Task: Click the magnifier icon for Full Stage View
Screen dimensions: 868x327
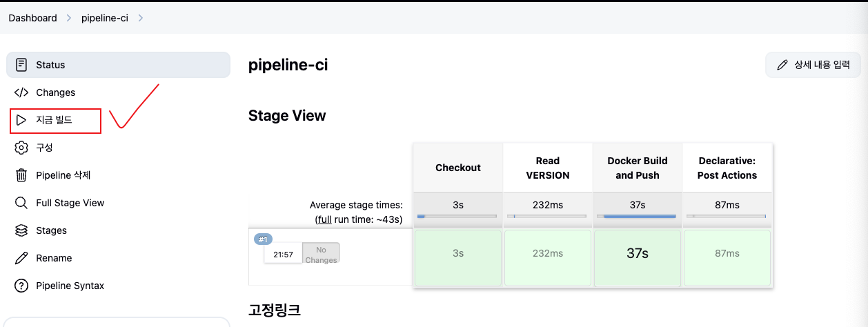Action: [x=21, y=203]
